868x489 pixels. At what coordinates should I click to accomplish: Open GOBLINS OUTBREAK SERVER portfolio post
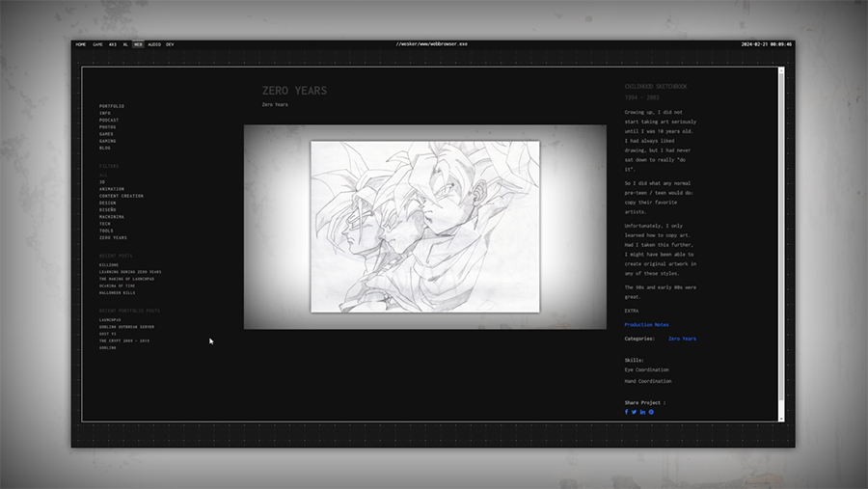pos(126,327)
